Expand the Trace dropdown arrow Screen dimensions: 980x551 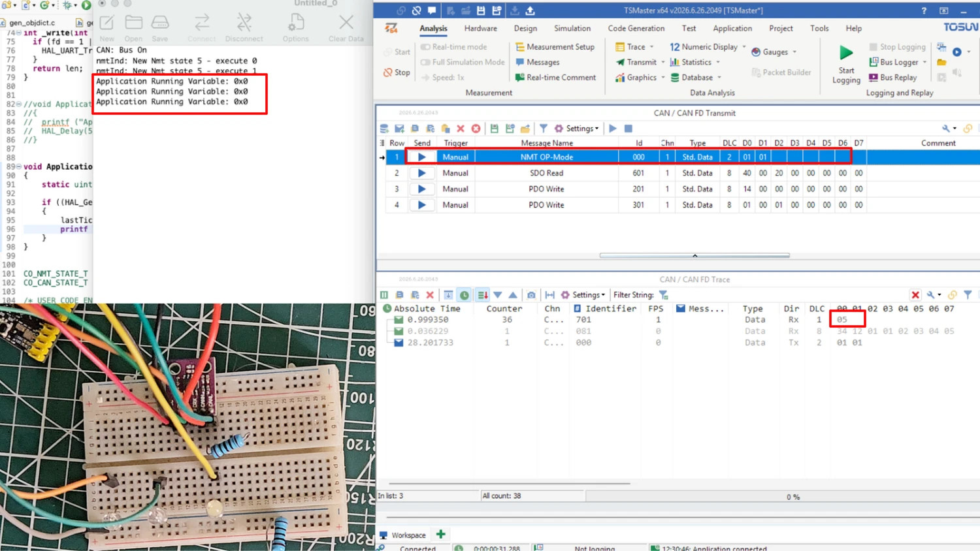tap(651, 47)
